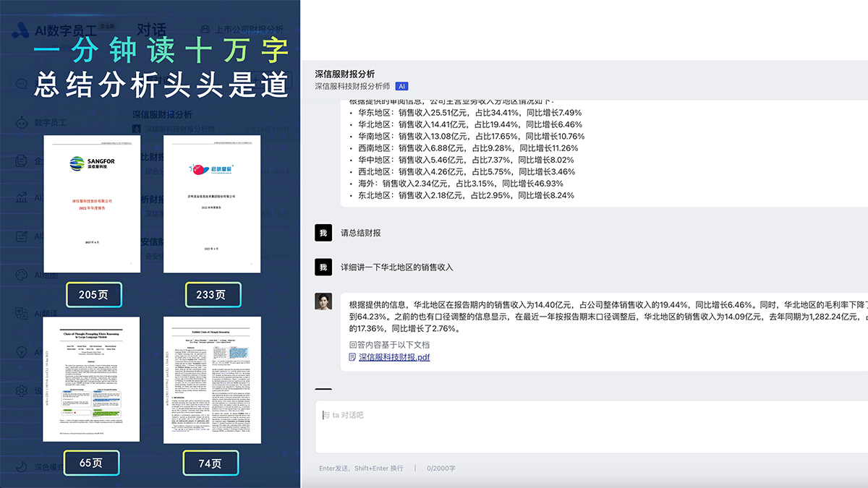868x488 pixels.
Task: Click 我 avatar beside 详细讲一下华北地区的销售收入
Action: click(x=323, y=267)
